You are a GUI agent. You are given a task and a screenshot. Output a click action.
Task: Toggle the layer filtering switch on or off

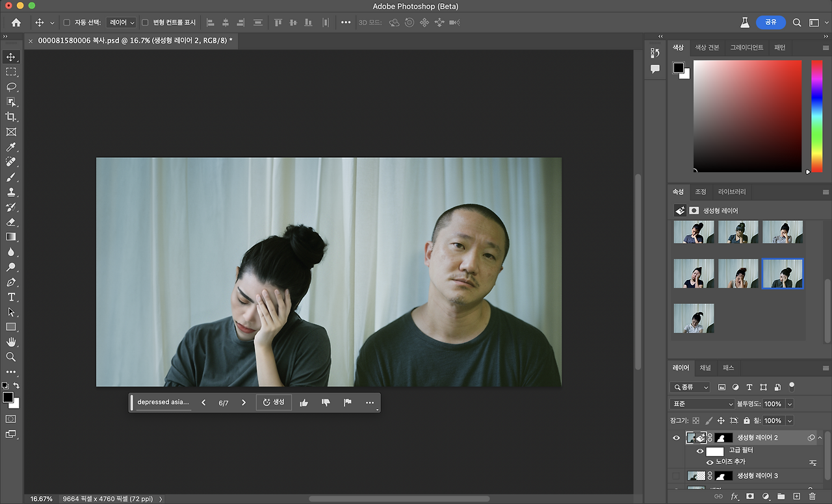[791, 386]
